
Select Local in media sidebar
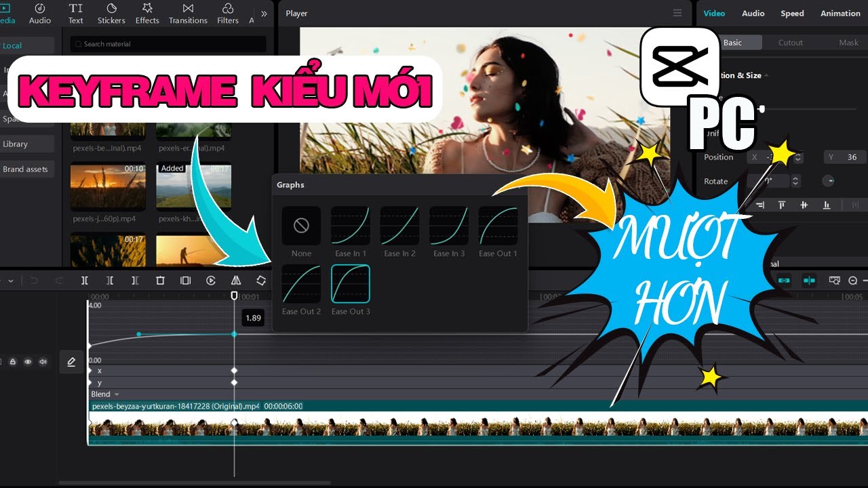(x=27, y=45)
